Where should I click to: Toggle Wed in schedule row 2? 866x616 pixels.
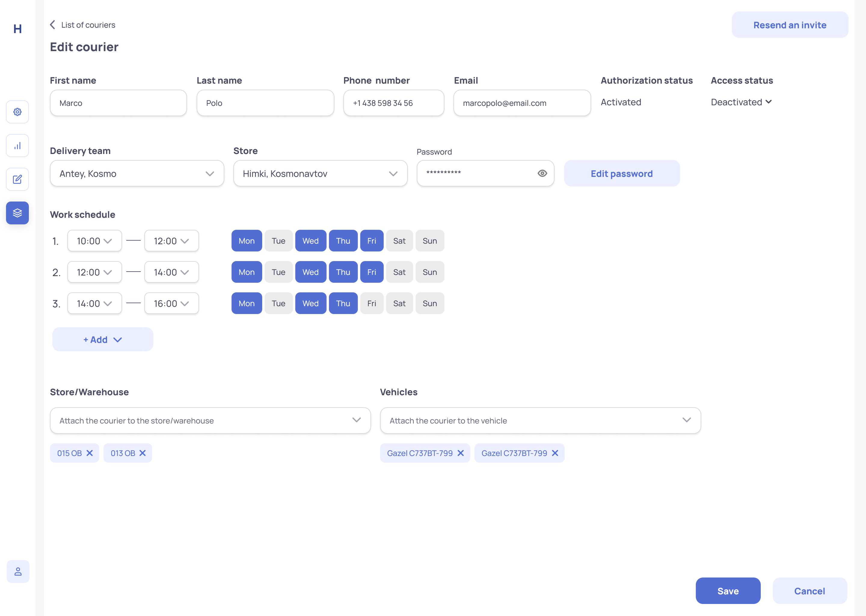(x=311, y=272)
